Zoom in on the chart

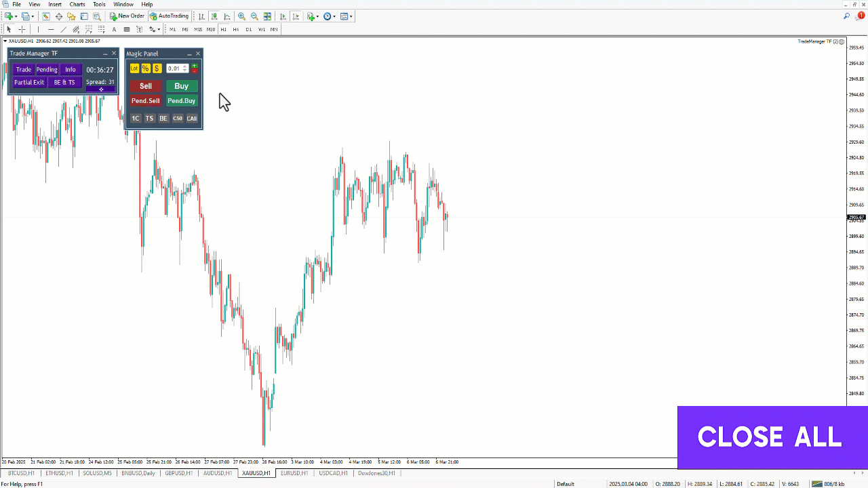241,16
